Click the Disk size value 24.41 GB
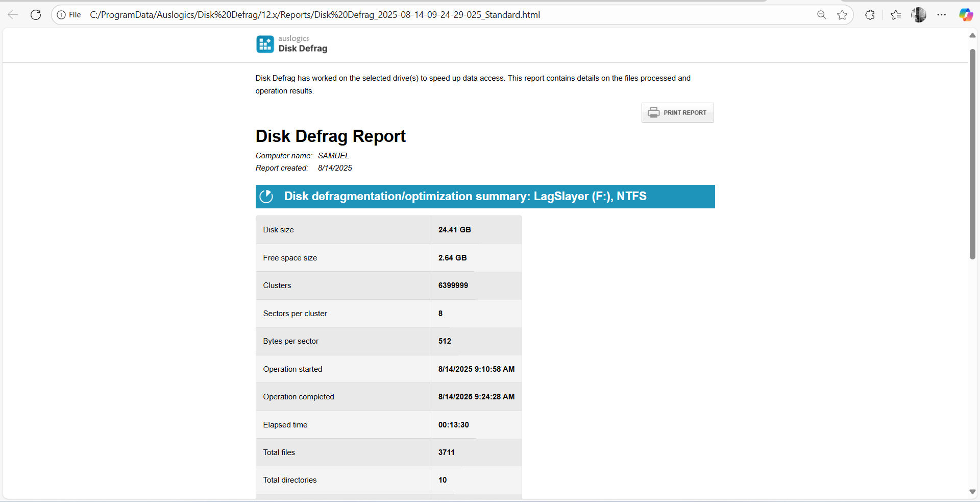Viewport: 980px width, 502px height. [x=454, y=229]
